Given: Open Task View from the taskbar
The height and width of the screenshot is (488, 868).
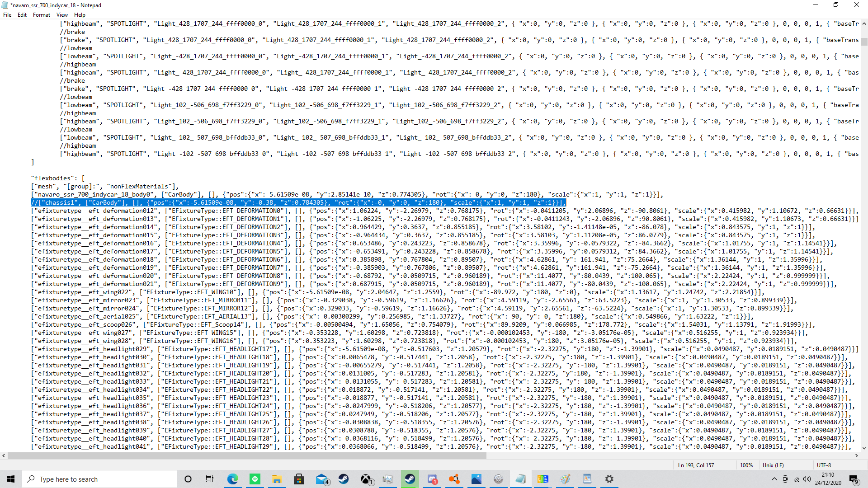Looking at the screenshot, I should click(x=209, y=479).
